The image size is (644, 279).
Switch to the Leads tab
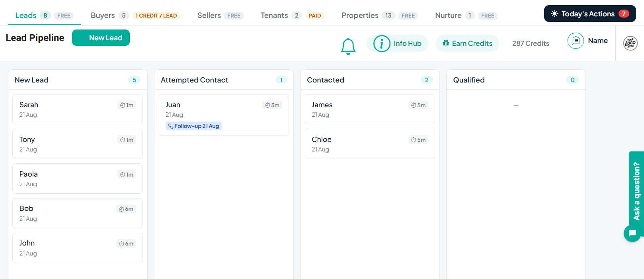pos(44,16)
